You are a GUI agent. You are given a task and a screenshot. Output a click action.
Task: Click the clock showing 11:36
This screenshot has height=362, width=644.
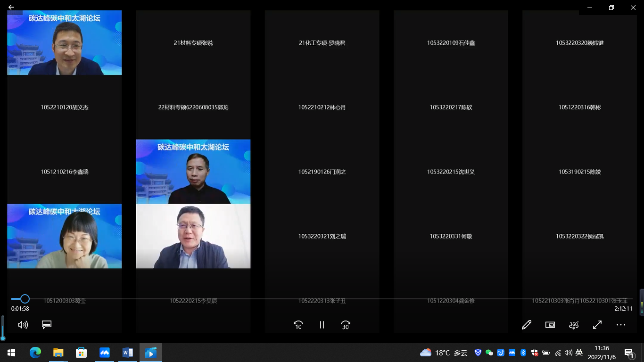point(602,353)
